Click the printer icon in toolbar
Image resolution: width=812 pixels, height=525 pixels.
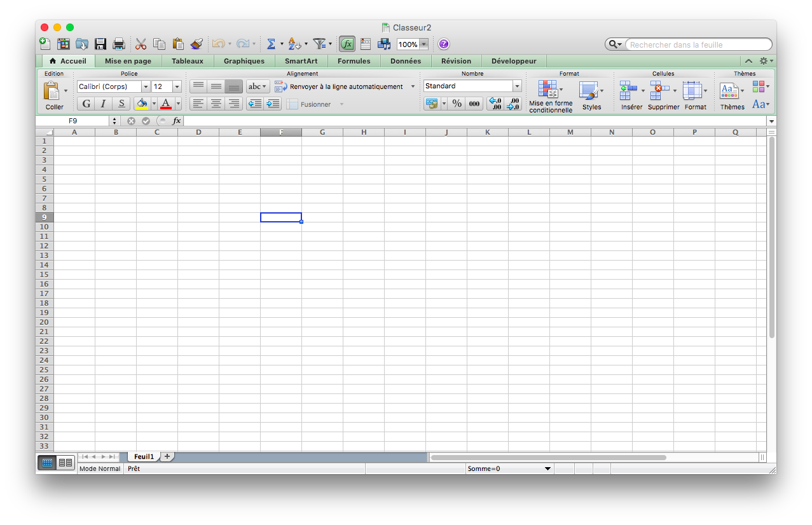tap(118, 44)
